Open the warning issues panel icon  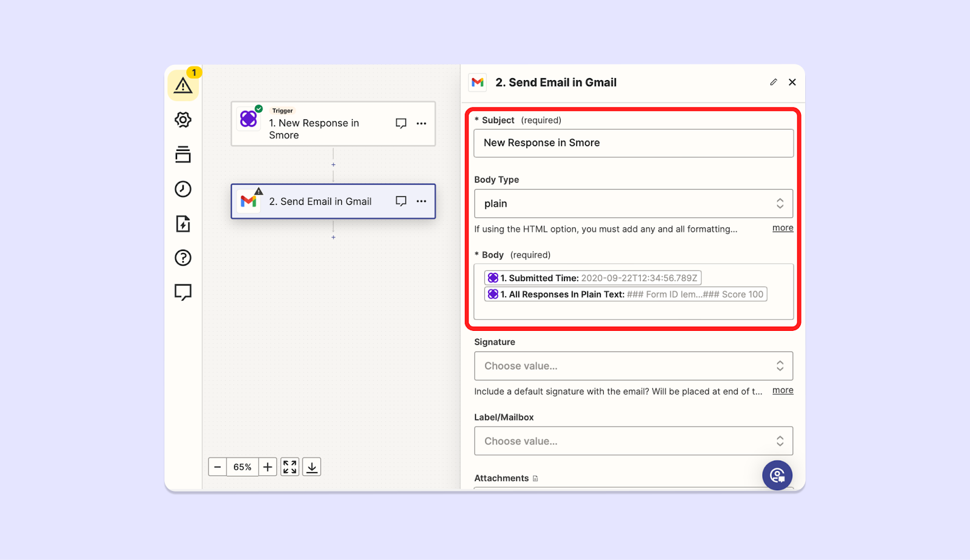point(183,85)
